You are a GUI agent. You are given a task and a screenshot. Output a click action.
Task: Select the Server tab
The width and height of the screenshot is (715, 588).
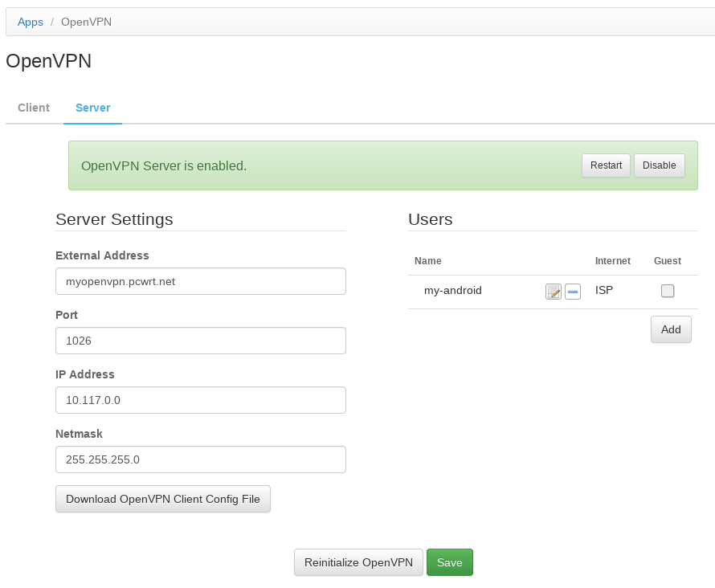pyautogui.click(x=92, y=108)
